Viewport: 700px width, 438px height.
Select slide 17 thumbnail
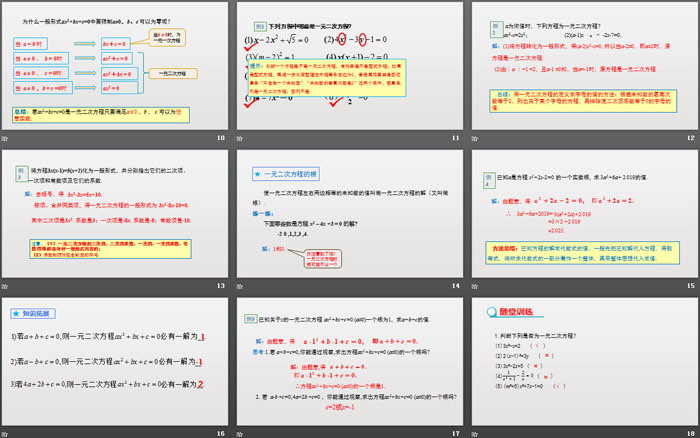pos(352,357)
